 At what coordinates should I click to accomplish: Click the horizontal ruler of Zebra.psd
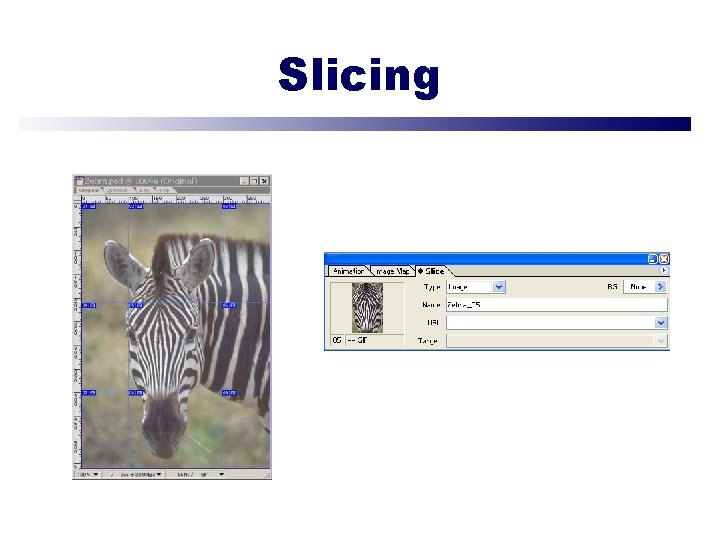[x=175, y=199]
